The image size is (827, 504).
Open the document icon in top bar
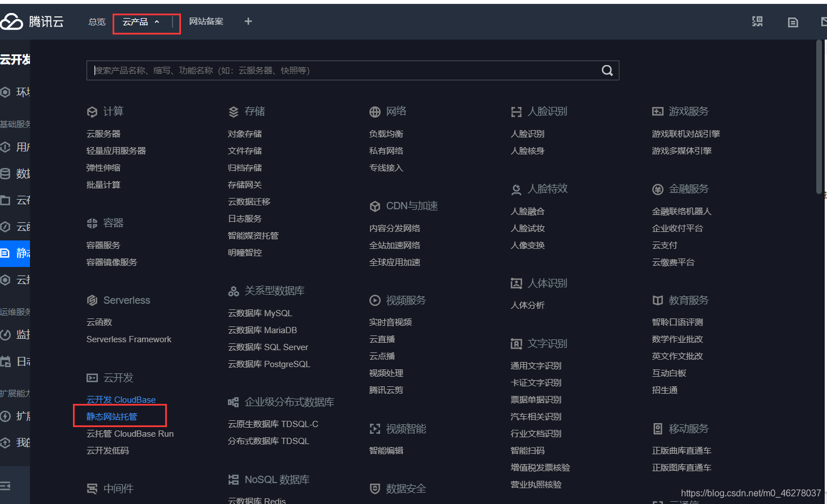[x=792, y=22]
